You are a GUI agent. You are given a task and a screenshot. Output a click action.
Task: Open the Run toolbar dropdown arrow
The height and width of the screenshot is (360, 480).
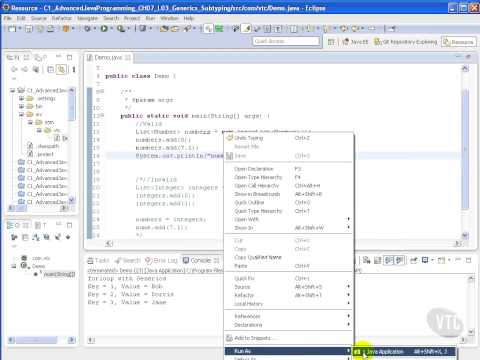[x=112, y=29]
